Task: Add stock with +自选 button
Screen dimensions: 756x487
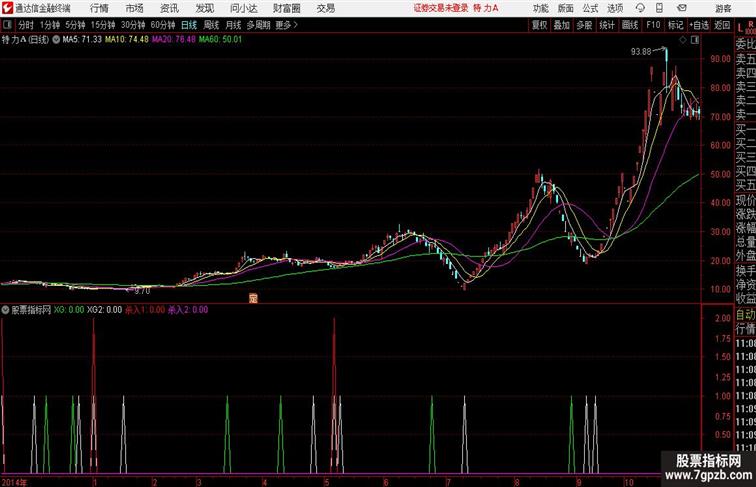Action: click(x=699, y=25)
